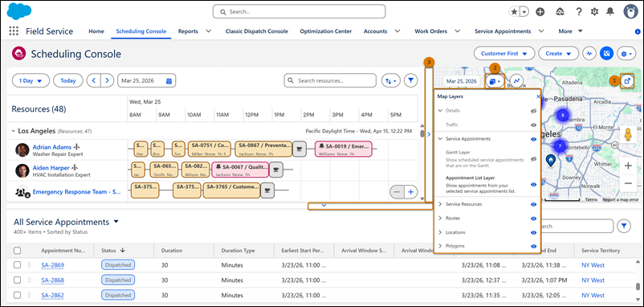
Task: Toggle Polygons layer visibility eye
Action: pos(533,246)
